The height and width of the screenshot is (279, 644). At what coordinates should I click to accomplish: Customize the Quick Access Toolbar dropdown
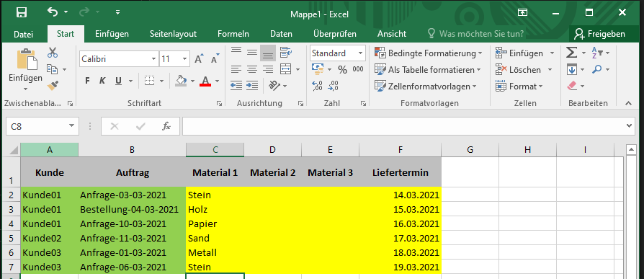pos(118,12)
